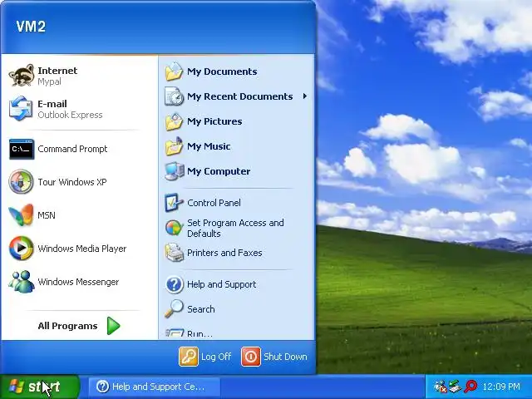Viewport: 532px width, 399px height.
Task: Click the red Shut Down power icon
Action: coord(251,357)
